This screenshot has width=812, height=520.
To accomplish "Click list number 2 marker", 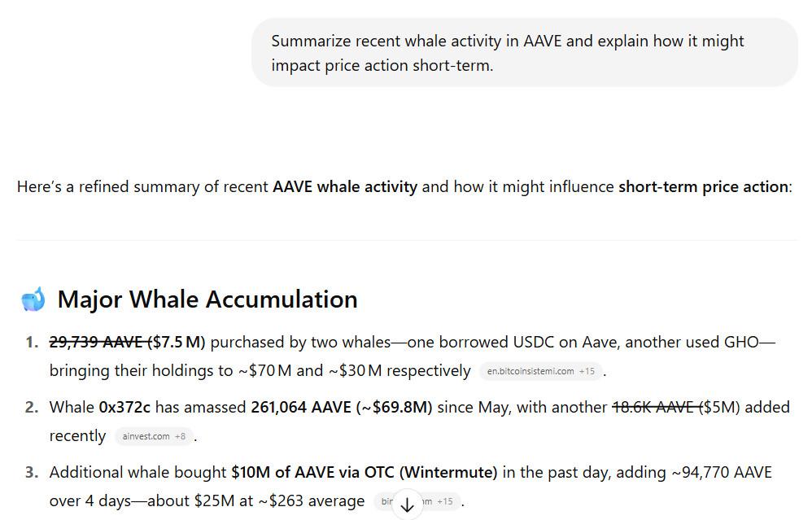I will tap(32, 407).
